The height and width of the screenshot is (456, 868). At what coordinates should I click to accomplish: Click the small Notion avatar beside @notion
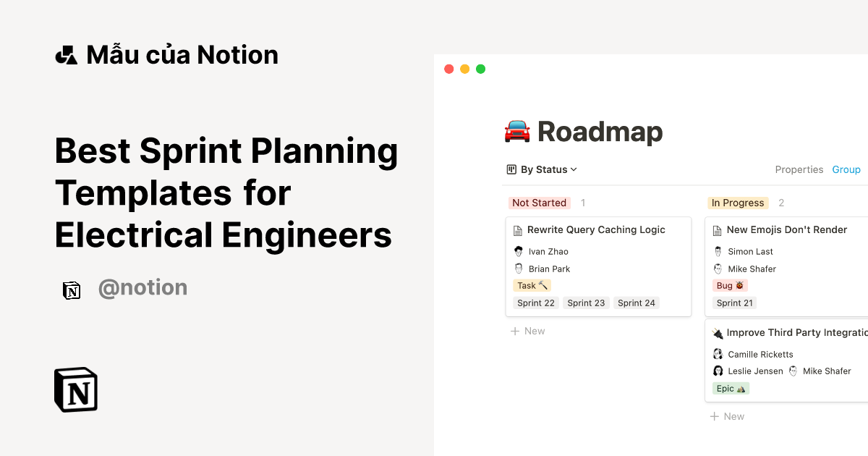[72, 290]
